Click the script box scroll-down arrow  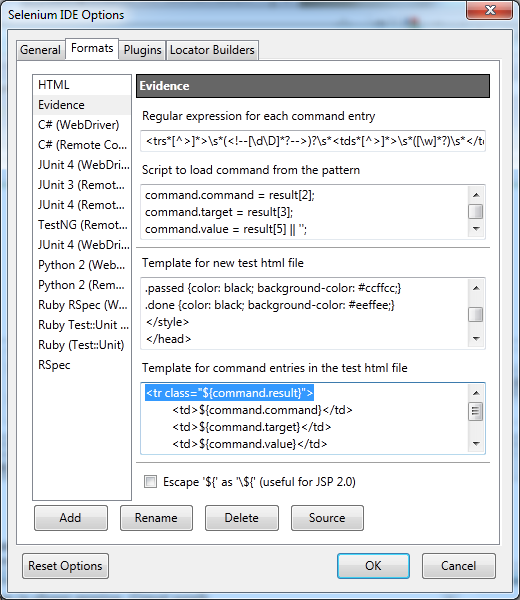tap(476, 229)
